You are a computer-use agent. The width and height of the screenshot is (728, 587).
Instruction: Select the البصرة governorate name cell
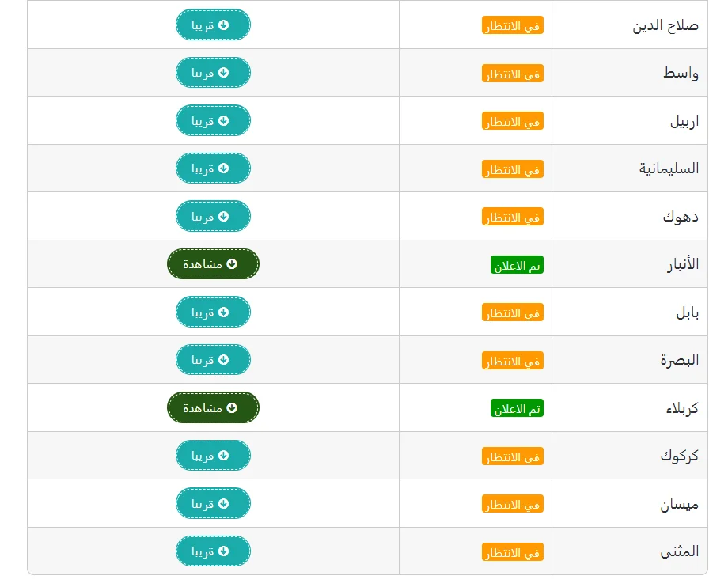pos(680,360)
